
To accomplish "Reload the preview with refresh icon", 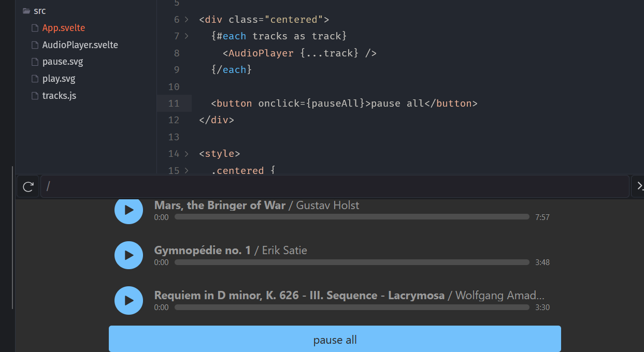I will click(x=28, y=186).
